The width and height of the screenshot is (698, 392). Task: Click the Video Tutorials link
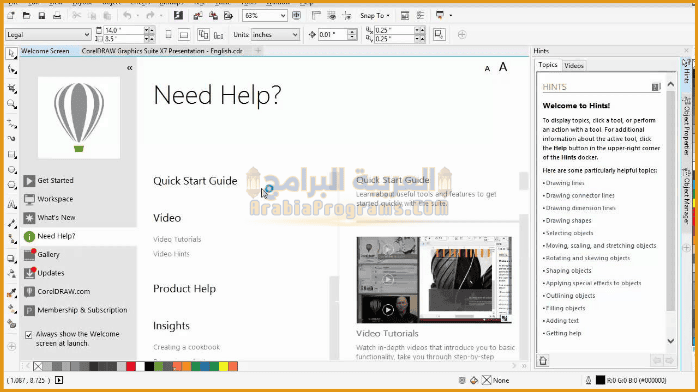click(x=177, y=239)
